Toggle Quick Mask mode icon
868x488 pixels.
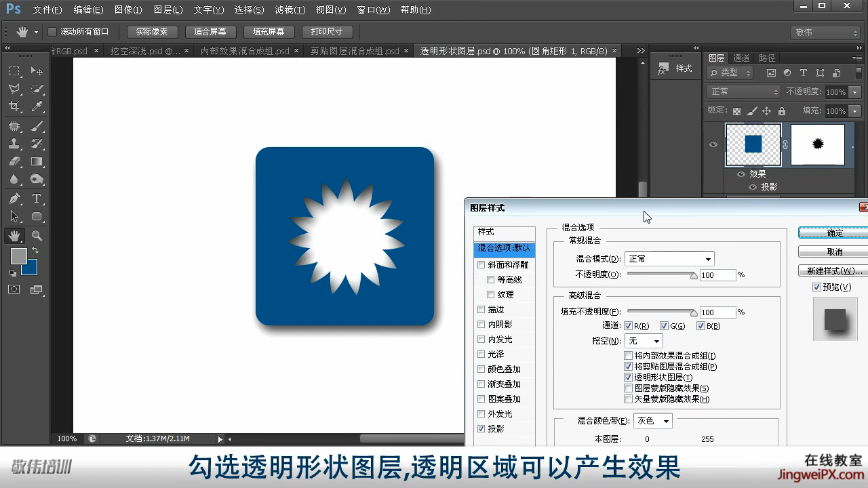pos(14,289)
